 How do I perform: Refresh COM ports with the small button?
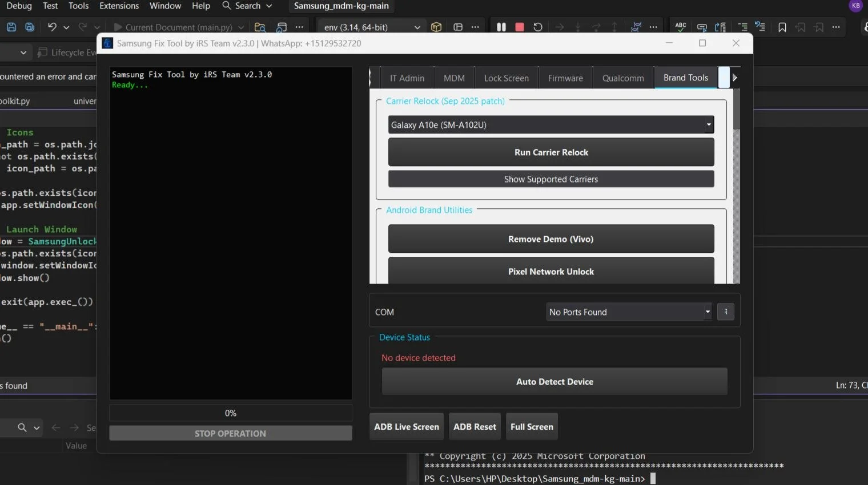click(726, 312)
